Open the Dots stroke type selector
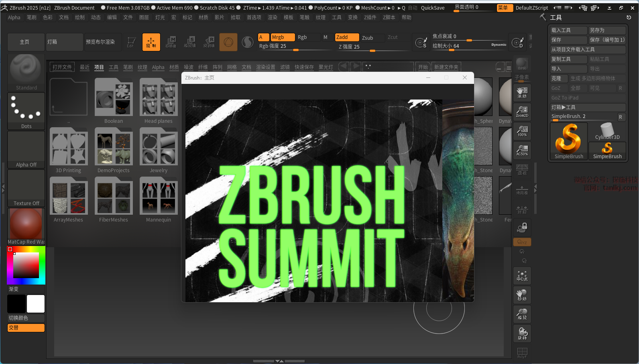Viewport: 639px width, 364px height. [26, 111]
